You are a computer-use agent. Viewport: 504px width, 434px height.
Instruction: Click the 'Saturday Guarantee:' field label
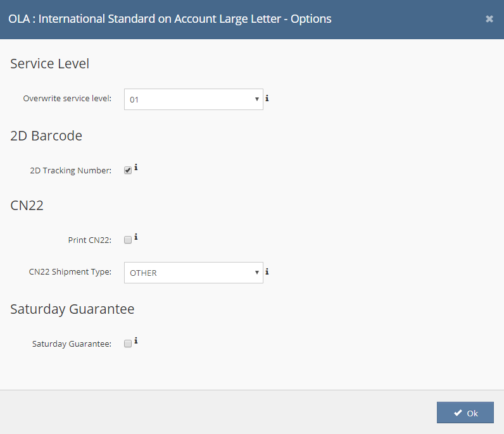(72, 344)
